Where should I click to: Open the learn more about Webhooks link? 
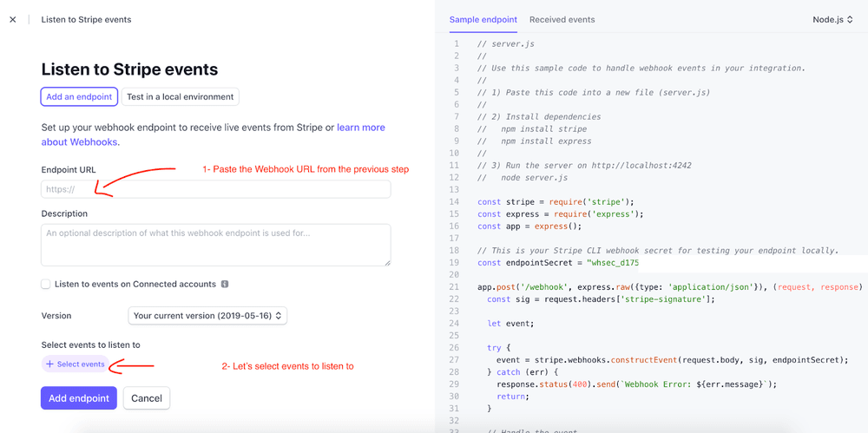click(x=214, y=134)
